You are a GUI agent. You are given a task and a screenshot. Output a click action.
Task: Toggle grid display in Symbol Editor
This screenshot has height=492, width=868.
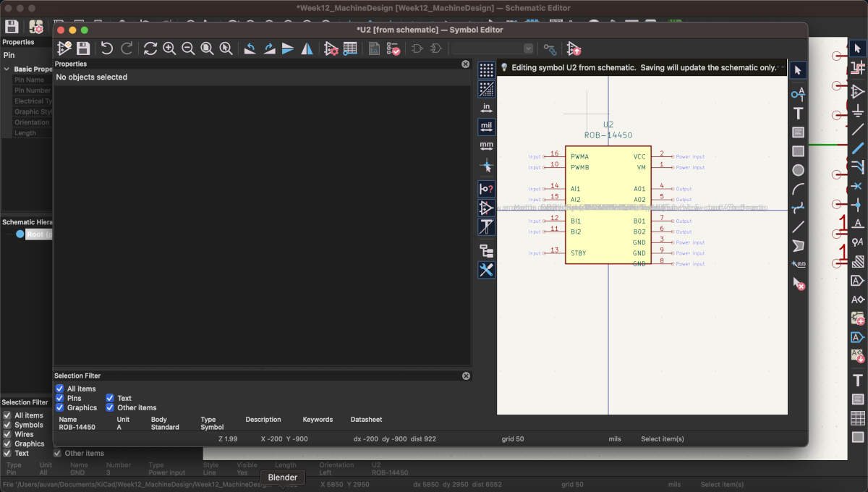click(486, 70)
